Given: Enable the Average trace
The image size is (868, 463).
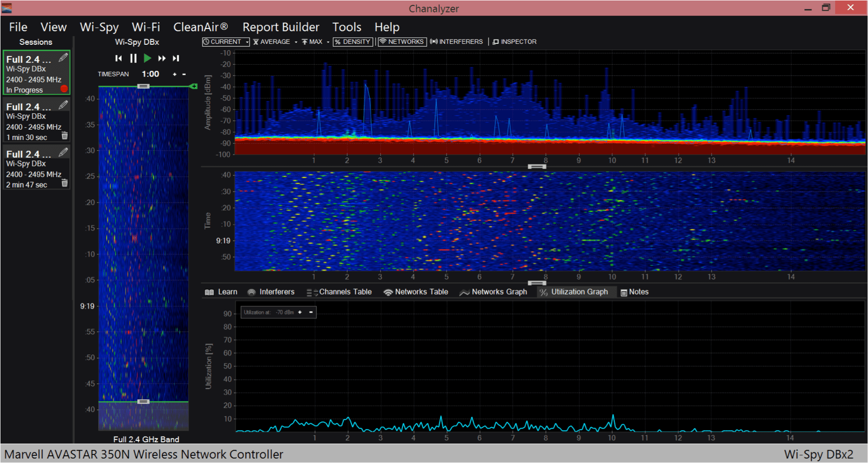Looking at the screenshot, I should pyautogui.click(x=273, y=41).
